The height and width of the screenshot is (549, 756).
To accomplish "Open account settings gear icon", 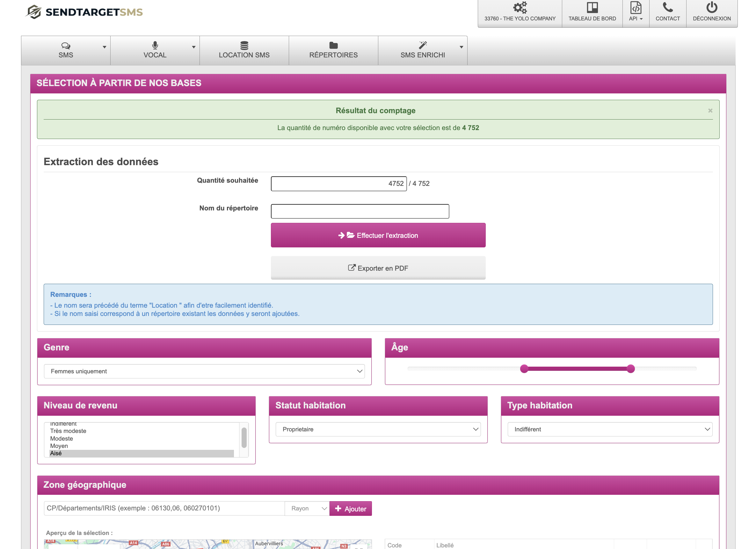I will click(520, 7).
